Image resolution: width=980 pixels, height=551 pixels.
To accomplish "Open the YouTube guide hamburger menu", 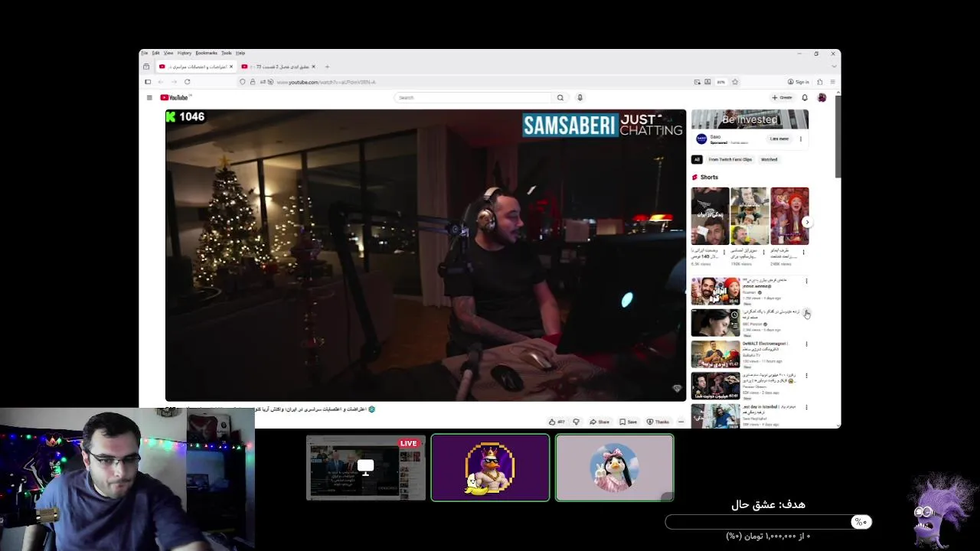I will (x=149, y=97).
